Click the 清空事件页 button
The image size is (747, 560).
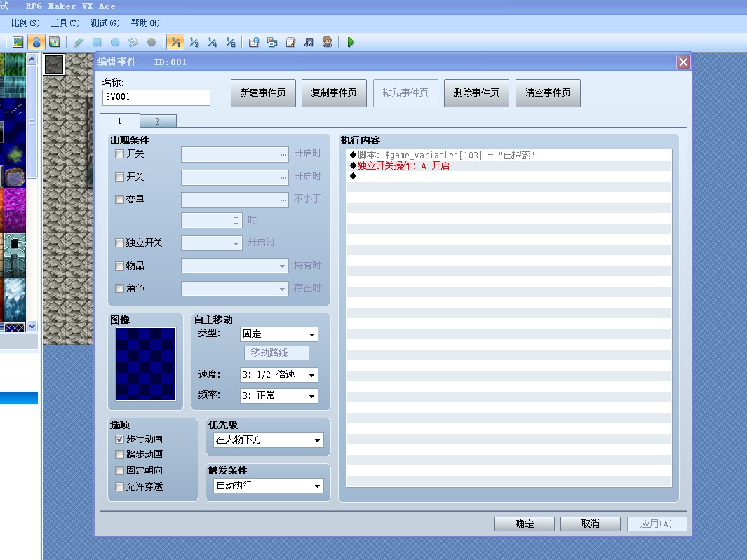[548, 93]
